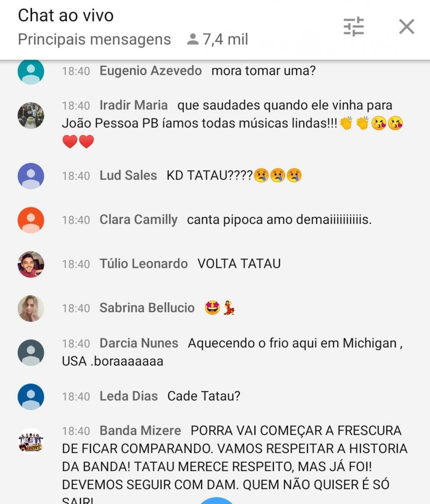Screen dimensions: 430x504
Task: Open Túlio Leonardo's profile picture
Action: [31, 264]
